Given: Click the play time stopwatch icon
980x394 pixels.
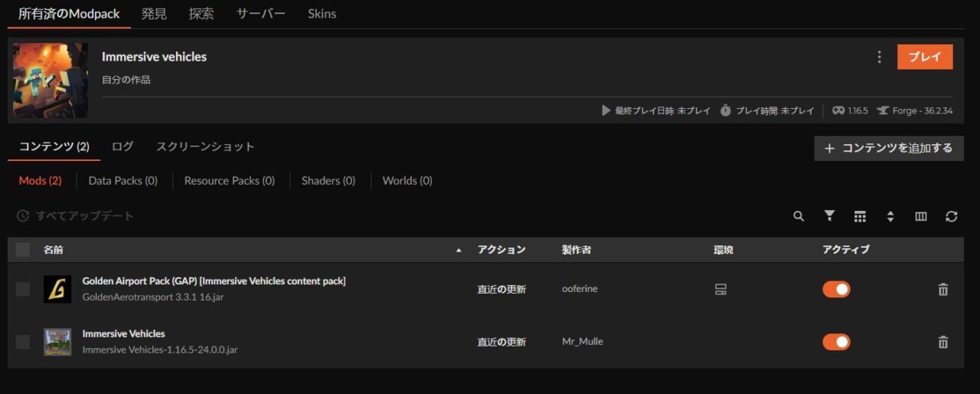Looking at the screenshot, I should (x=726, y=110).
